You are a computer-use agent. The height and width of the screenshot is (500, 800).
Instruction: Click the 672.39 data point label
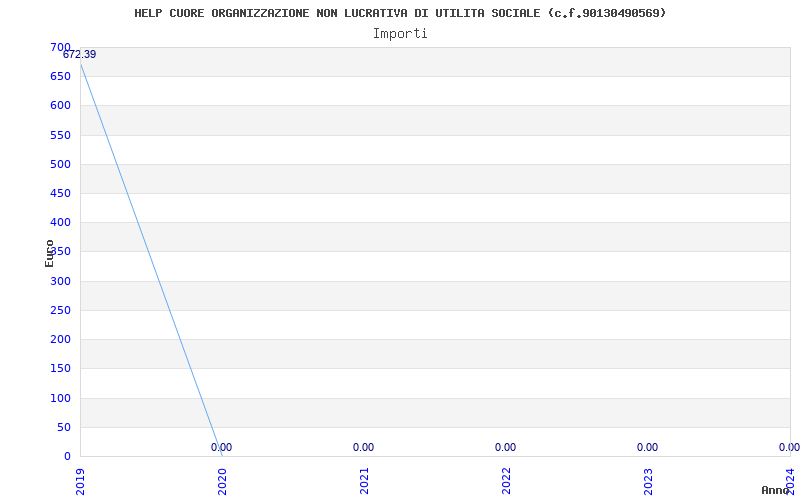tap(80, 55)
